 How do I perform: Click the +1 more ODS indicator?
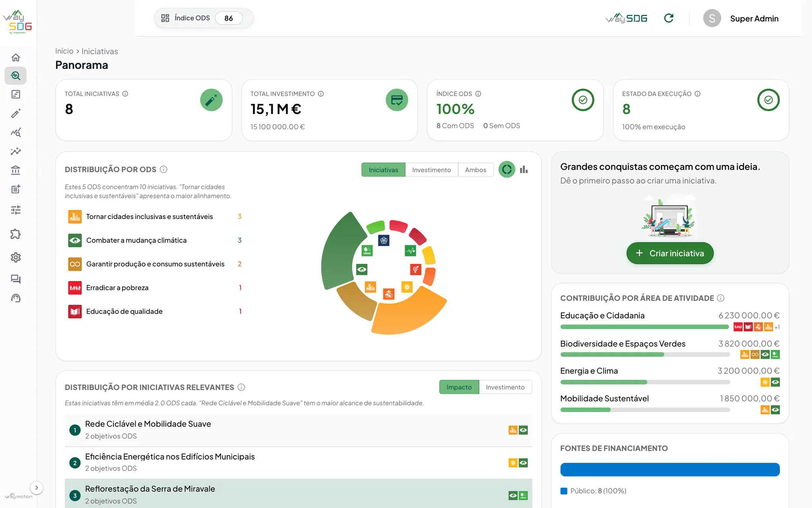tap(777, 327)
